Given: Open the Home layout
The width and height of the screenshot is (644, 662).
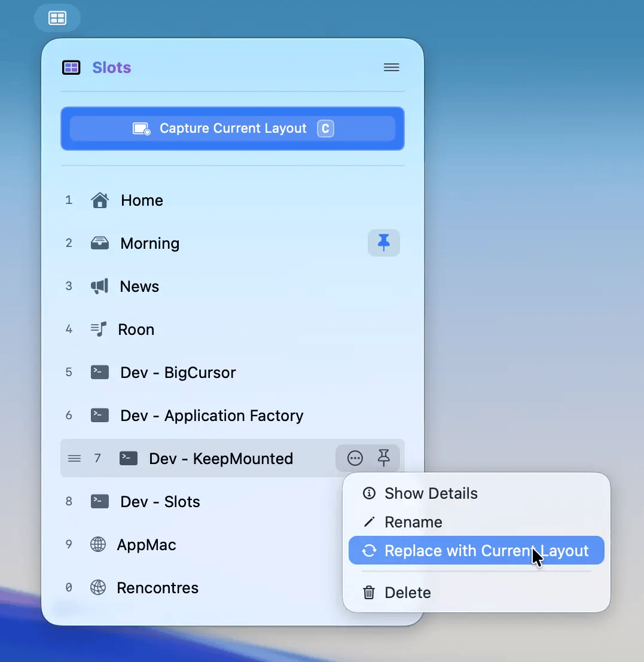Looking at the screenshot, I should pos(233,200).
